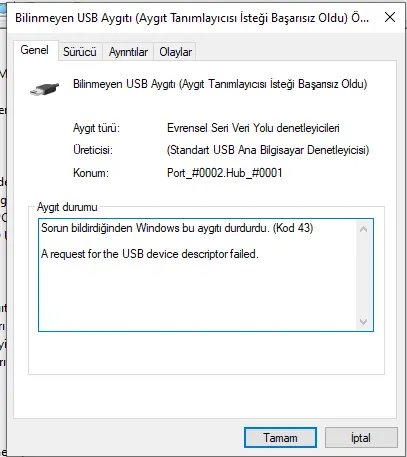The width and height of the screenshot is (407, 457).
Task: Open the Ayrıntılar tab
Action: 128,52
